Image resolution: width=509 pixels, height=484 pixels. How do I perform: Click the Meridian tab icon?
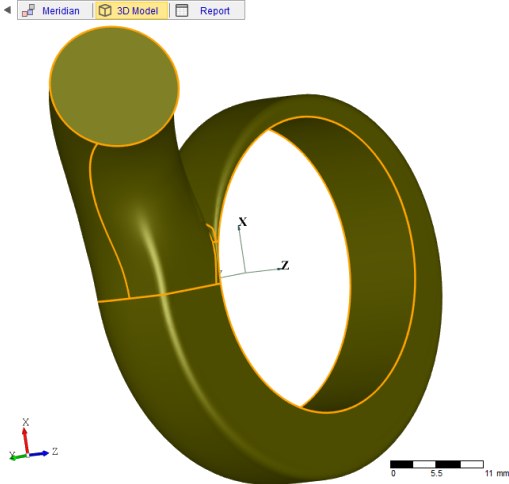click(x=28, y=11)
